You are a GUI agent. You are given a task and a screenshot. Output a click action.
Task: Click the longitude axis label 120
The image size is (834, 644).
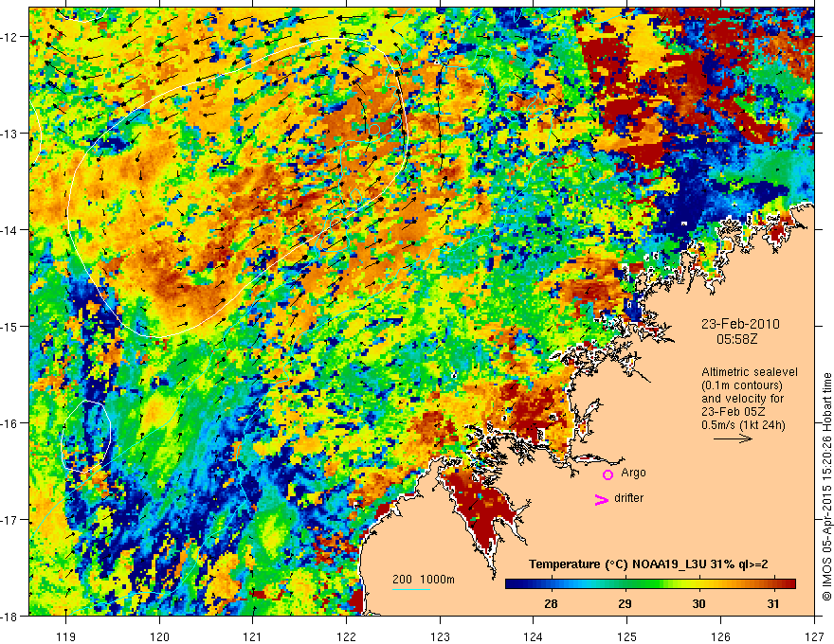point(159,636)
